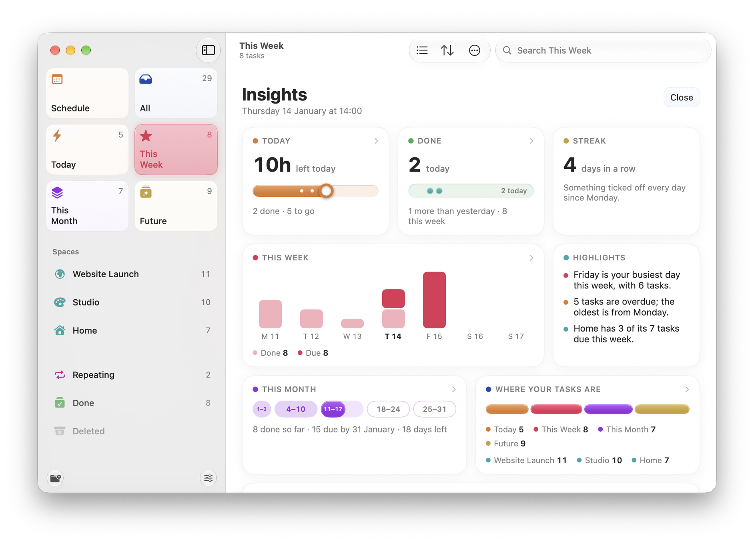Click the green Done 2 today bar
This screenshot has height=560, width=754.
pos(471,191)
